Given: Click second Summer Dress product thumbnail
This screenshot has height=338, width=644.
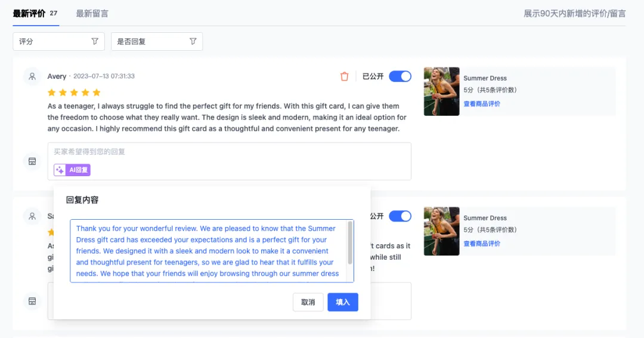Looking at the screenshot, I should (441, 231).
